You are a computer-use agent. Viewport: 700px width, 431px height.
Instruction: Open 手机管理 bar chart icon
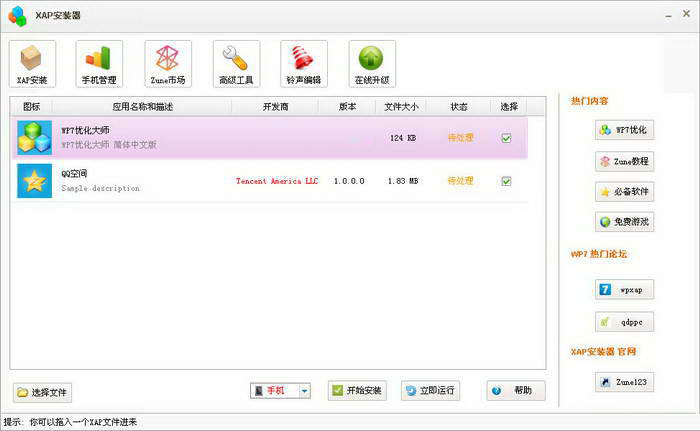pyautogui.click(x=99, y=64)
